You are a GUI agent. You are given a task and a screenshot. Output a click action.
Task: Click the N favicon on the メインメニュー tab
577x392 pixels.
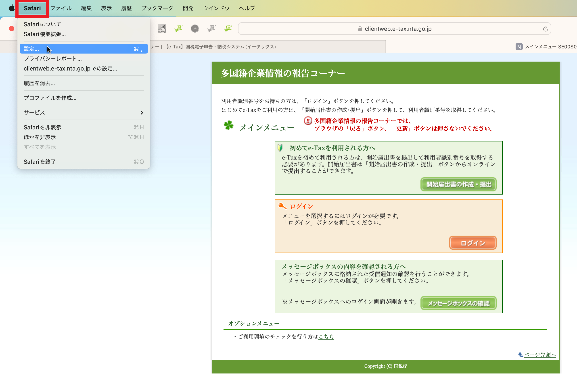[x=519, y=47]
